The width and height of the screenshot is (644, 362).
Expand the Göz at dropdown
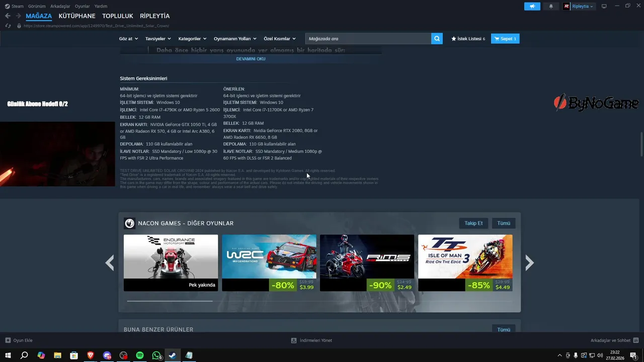[128, 39]
